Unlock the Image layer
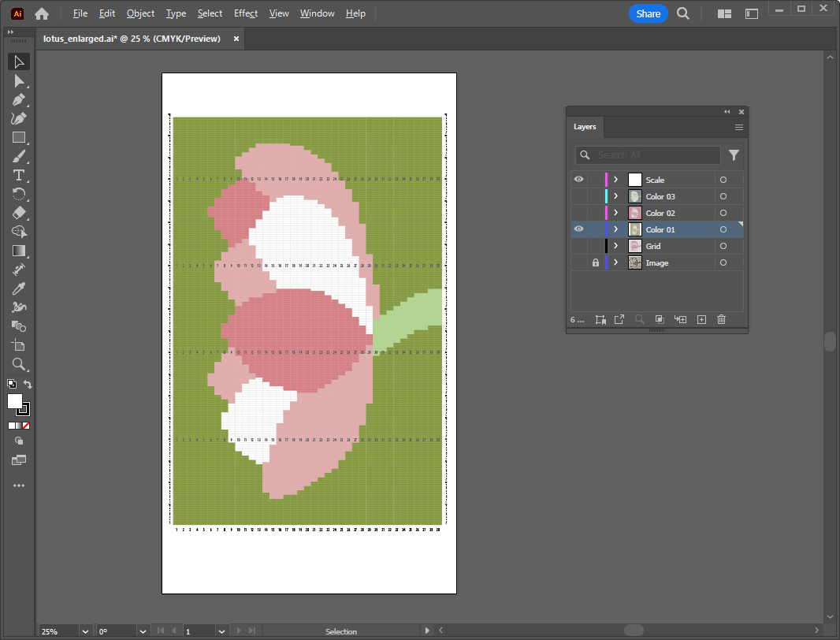This screenshot has height=640, width=840. click(596, 262)
